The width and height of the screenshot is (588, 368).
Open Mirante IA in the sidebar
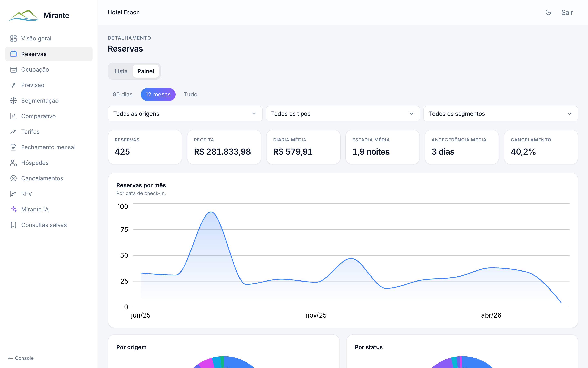(49, 209)
